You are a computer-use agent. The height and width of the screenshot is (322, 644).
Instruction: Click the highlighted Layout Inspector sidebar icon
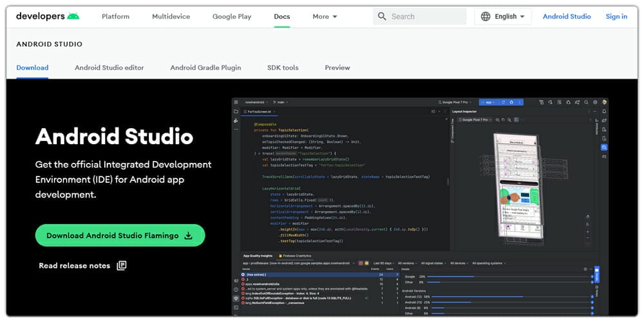click(604, 147)
